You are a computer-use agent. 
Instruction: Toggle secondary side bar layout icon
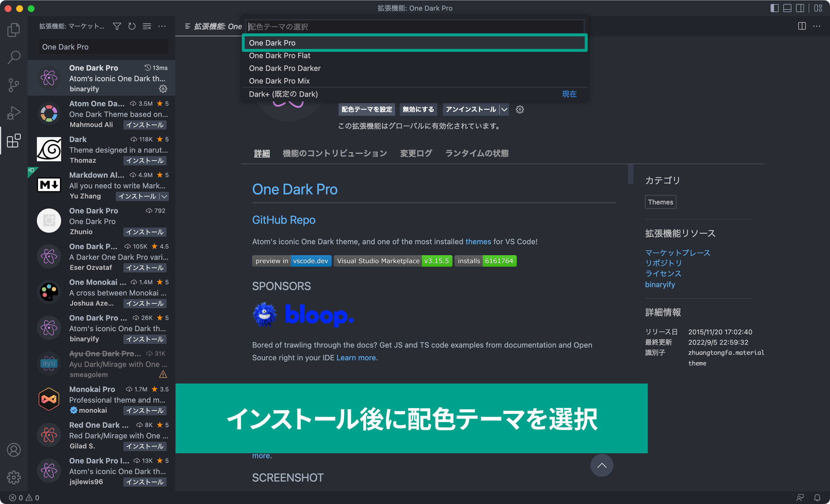(800, 8)
